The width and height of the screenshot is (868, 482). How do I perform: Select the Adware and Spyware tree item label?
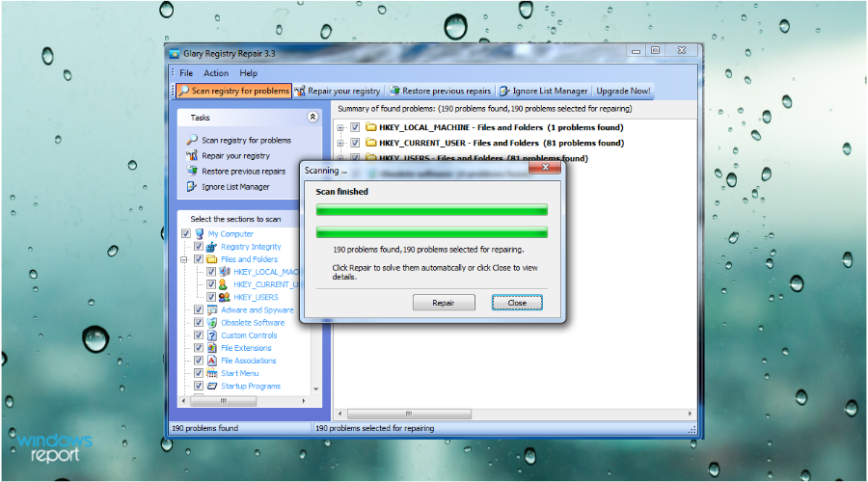point(258,309)
